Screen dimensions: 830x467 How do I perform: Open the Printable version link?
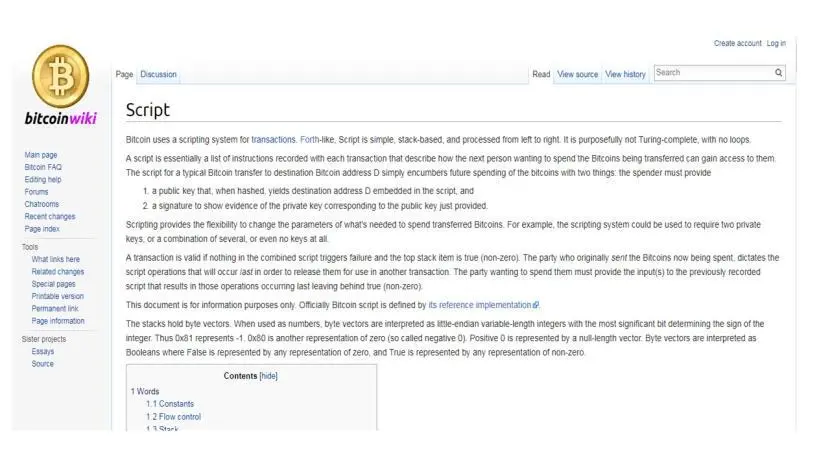click(x=58, y=296)
